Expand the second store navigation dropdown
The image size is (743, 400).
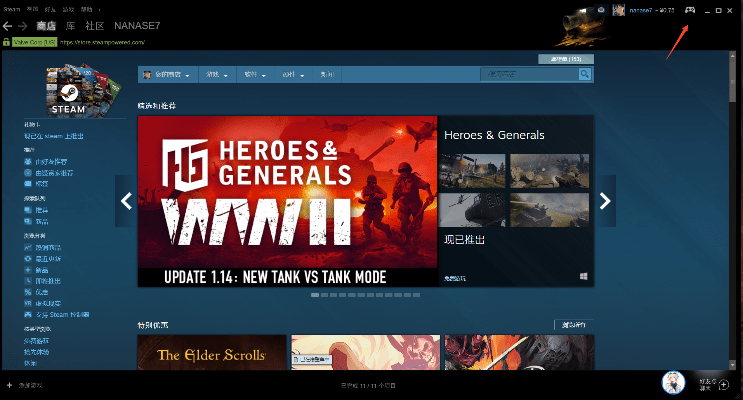click(x=215, y=75)
